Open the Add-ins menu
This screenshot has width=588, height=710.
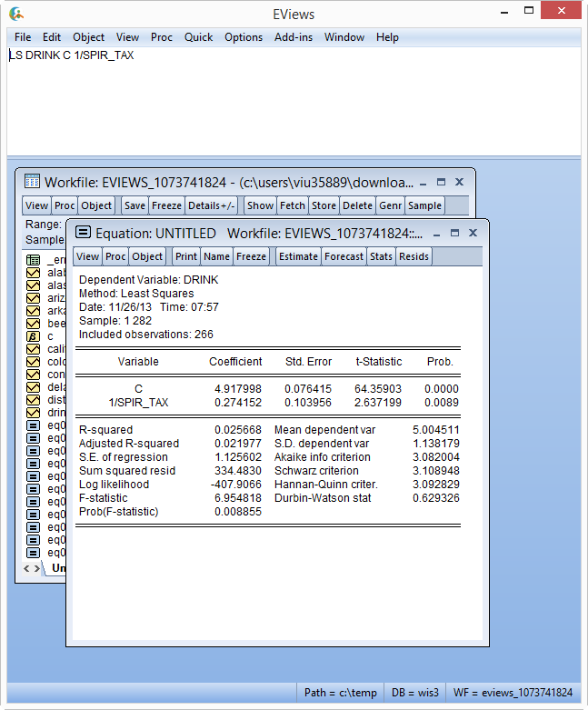[x=294, y=37]
